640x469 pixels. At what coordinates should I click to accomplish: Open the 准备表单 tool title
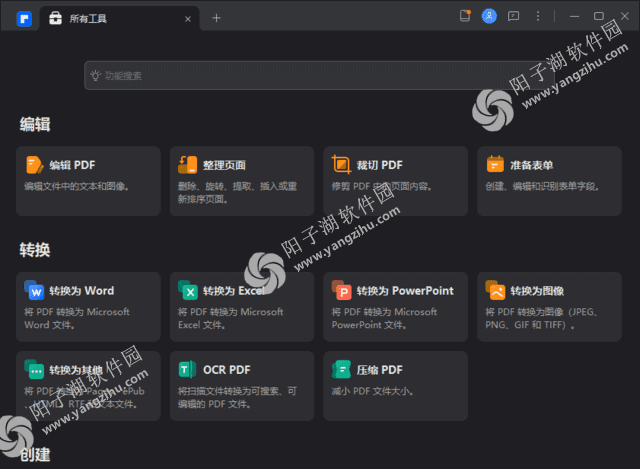point(532,165)
